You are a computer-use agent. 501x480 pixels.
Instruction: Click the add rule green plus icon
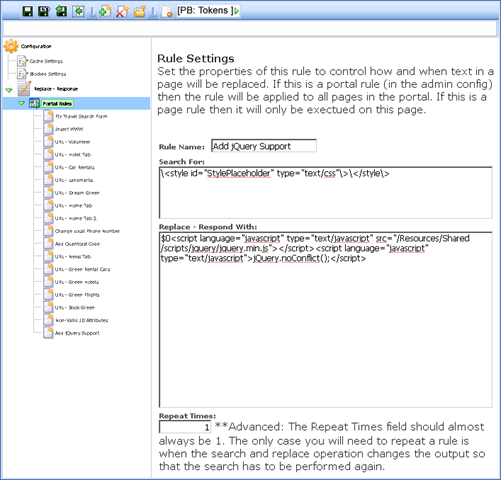tap(105, 11)
